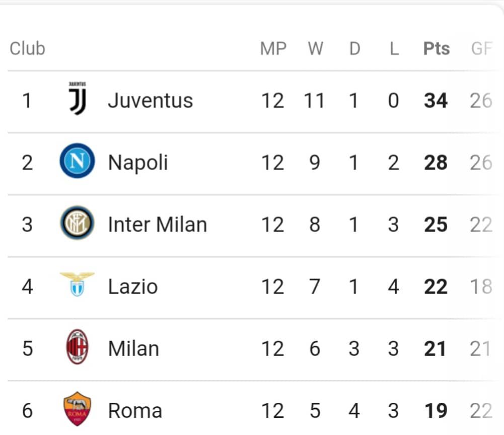This screenshot has width=504, height=435.
Task: Click the Pts column header
Action: coord(437,48)
